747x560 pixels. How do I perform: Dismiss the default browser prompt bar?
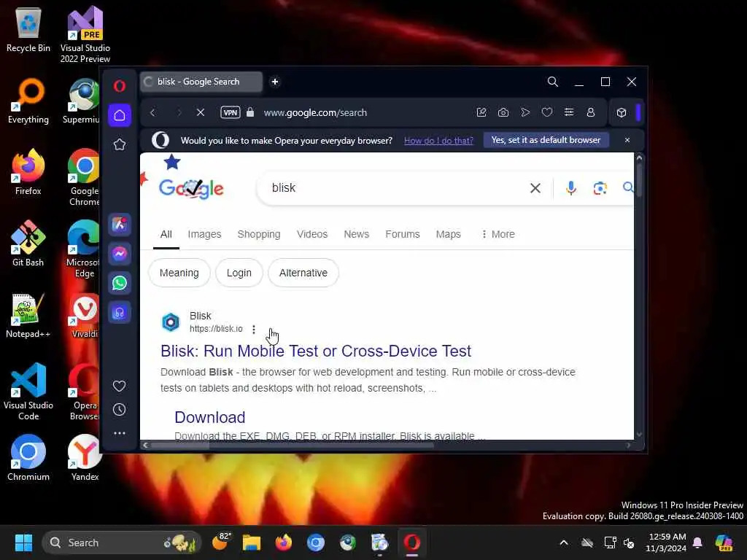(x=627, y=140)
